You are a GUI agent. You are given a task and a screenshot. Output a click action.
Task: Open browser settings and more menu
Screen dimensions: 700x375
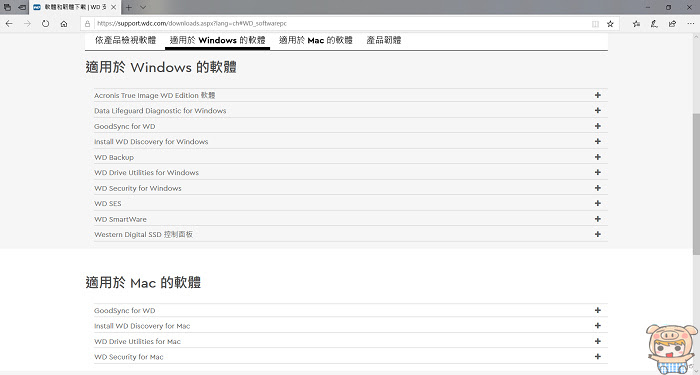click(690, 24)
